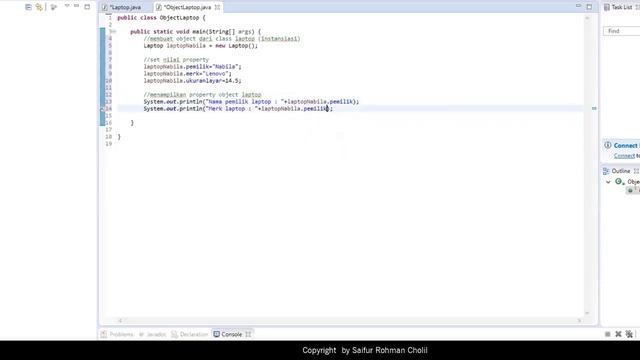Image resolution: width=640 pixels, height=360 pixels.
Task: Click editor vertical scrollbar down arrow
Action: (587, 313)
